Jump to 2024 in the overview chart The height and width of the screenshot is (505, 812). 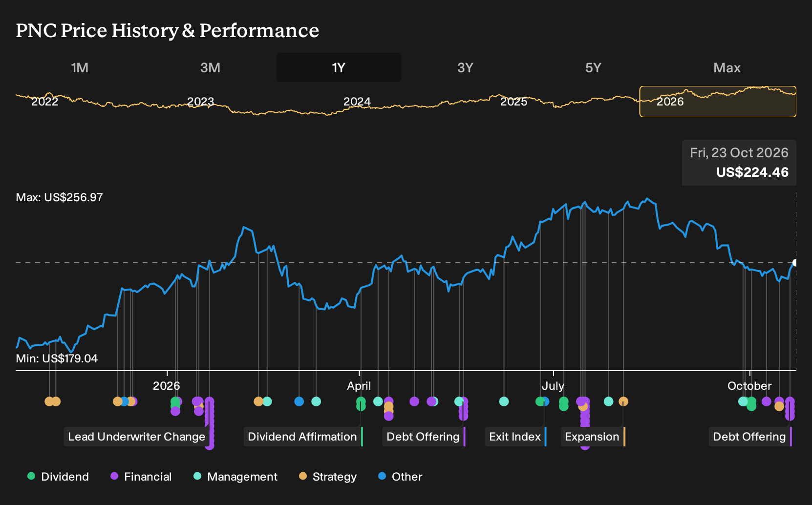pyautogui.click(x=357, y=102)
